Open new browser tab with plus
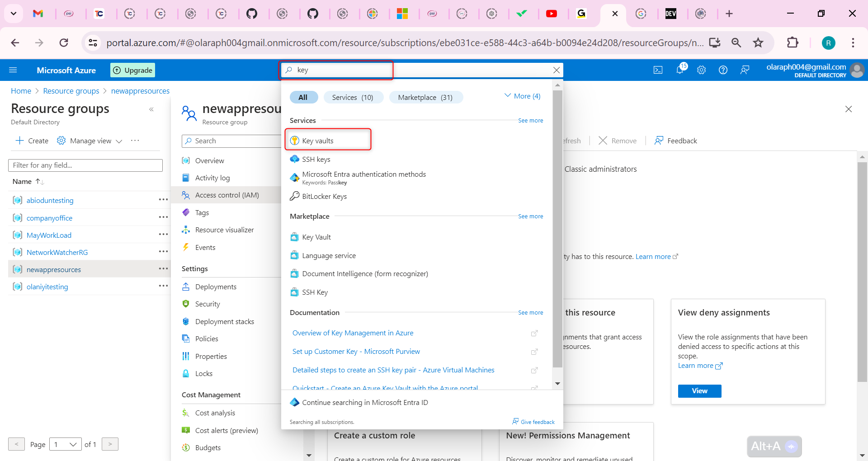868x461 pixels. click(x=729, y=14)
